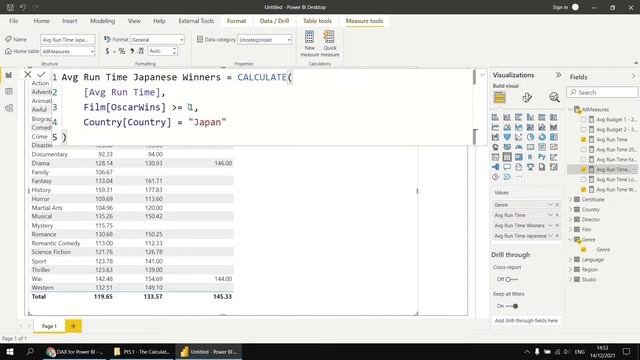The width and height of the screenshot is (640, 360).
Task: Remove Genre from Values well
Action: click(557, 204)
